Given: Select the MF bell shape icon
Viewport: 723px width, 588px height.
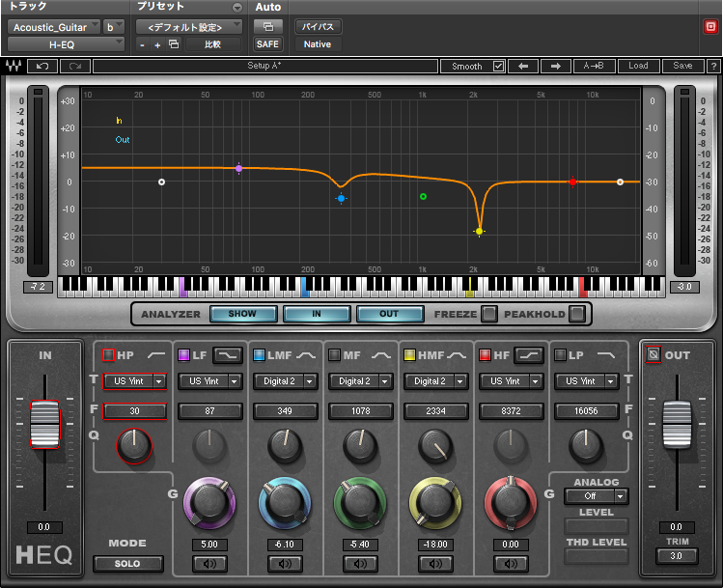Looking at the screenshot, I should [x=381, y=355].
